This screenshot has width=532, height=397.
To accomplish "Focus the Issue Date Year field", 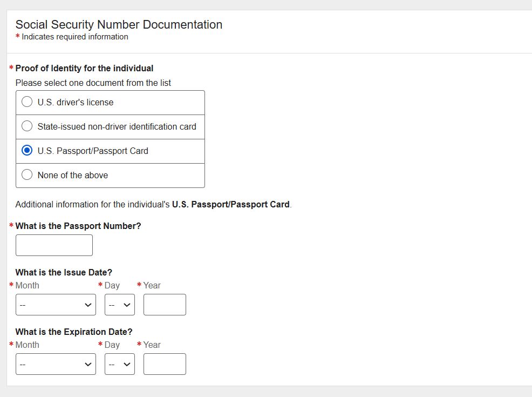I will pyautogui.click(x=165, y=305).
